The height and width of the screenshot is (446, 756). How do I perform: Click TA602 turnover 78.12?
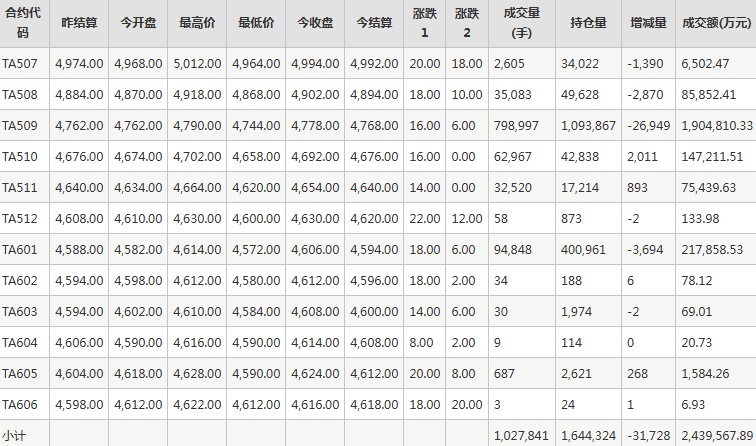coord(697,281)
